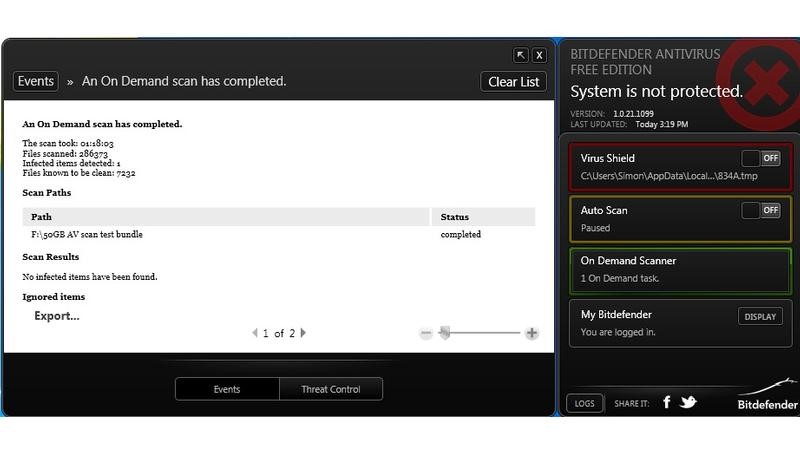The height and width of the screenshot is (450, 800).
Task: Click the detach window arrow icon
Action: [x=520, y=55]
